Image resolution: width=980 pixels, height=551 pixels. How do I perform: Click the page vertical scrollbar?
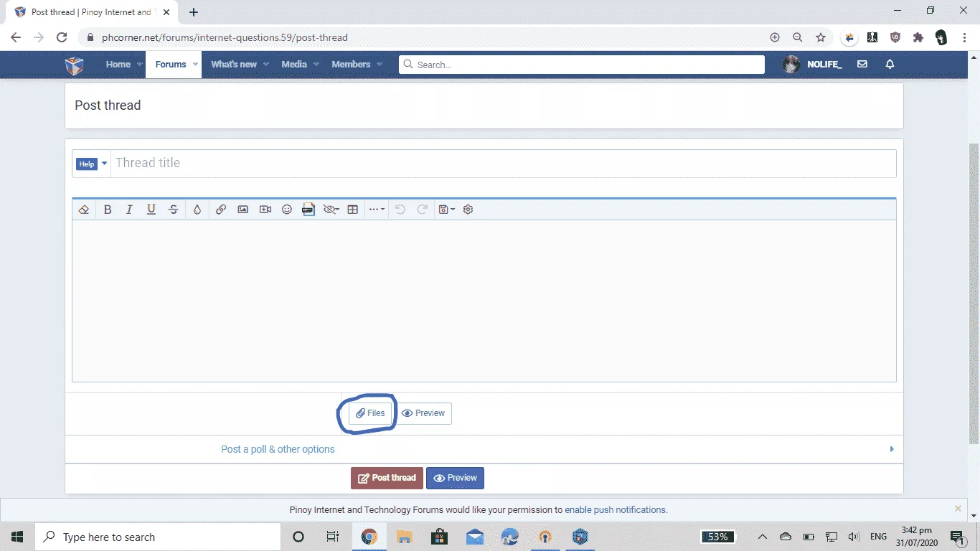(x=974, y=294)
